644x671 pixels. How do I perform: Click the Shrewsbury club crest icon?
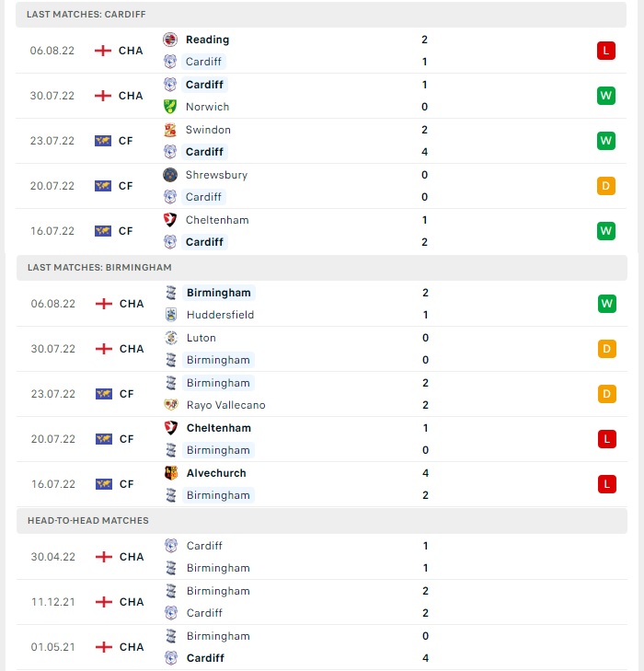click(170, 175)
